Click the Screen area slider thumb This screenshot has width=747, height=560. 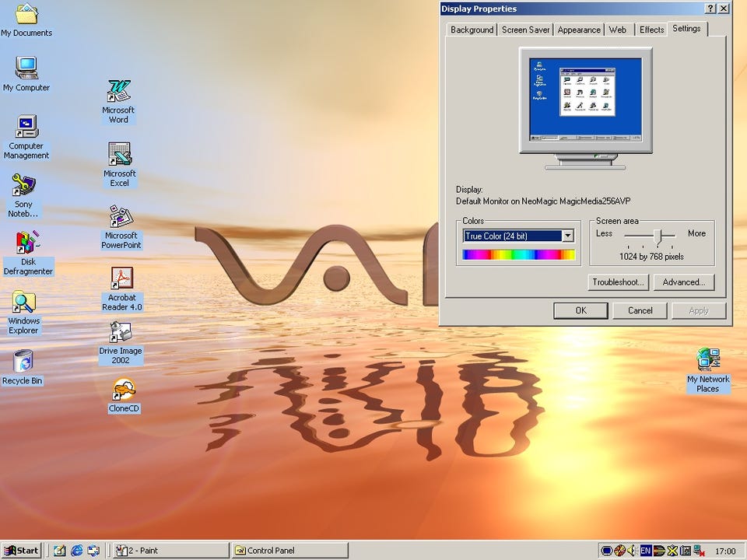[x=658, y=237]
